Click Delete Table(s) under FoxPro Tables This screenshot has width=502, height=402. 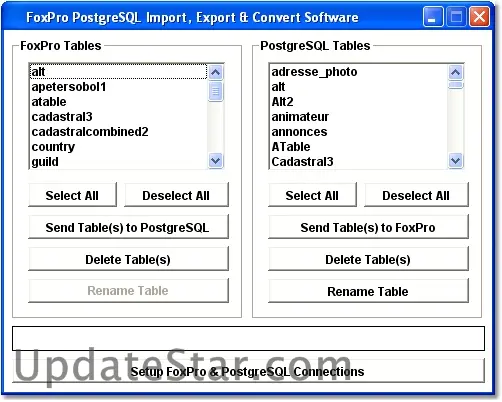click(128, 259)
